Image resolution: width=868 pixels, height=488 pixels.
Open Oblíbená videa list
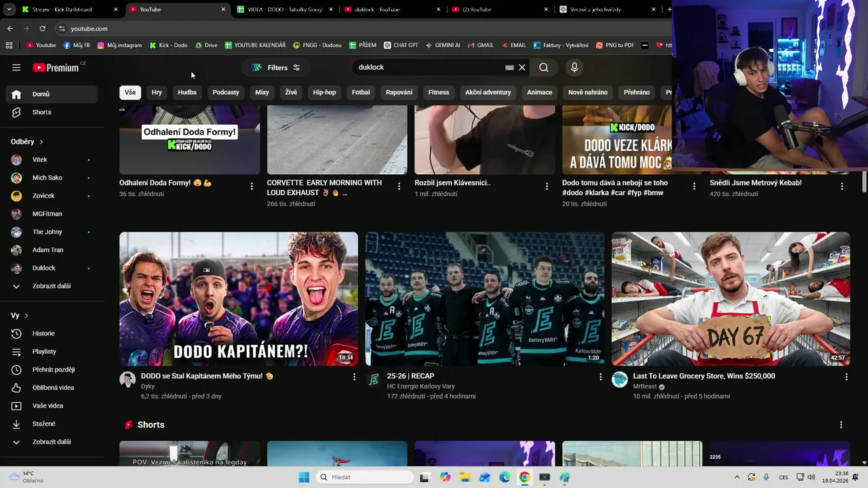click(52, 388)
